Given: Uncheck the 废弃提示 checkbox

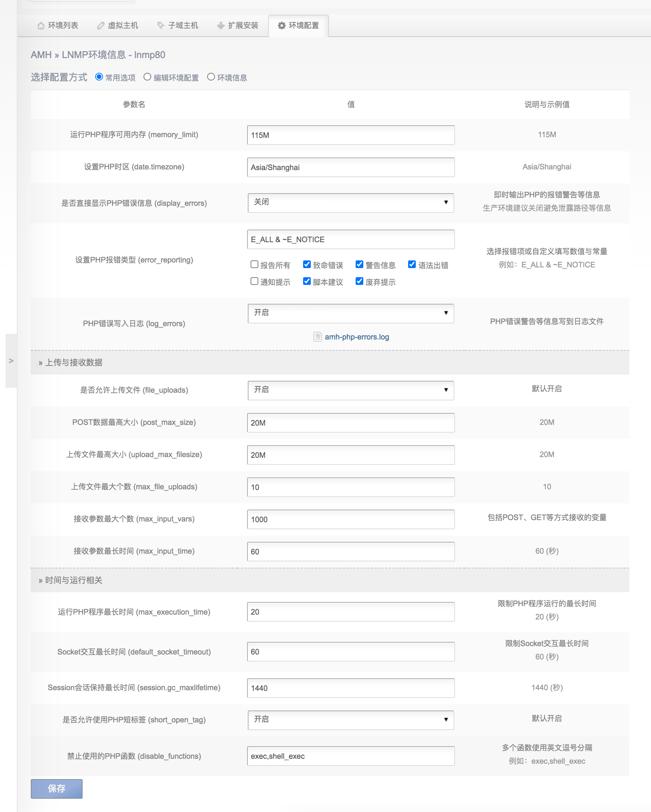Looking at the screenshot, I should click(x=359, y=281).
